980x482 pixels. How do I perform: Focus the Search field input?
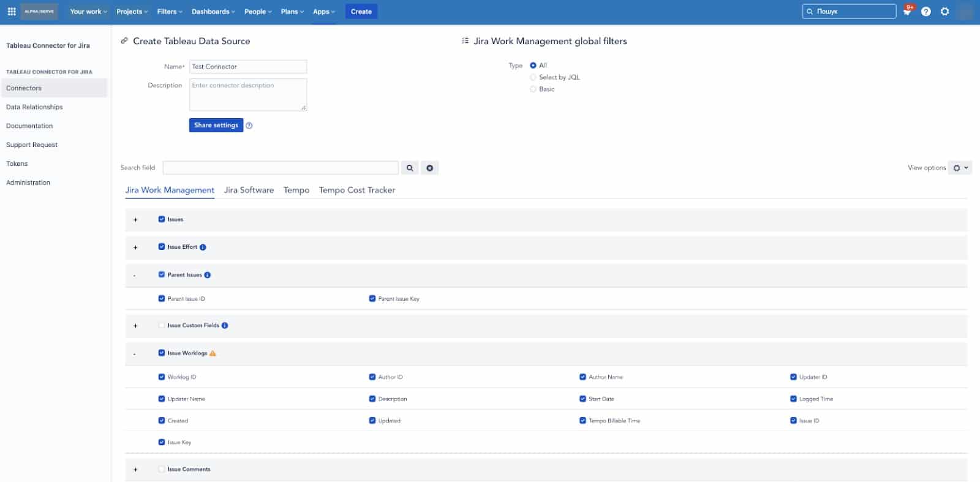(281, 168)
